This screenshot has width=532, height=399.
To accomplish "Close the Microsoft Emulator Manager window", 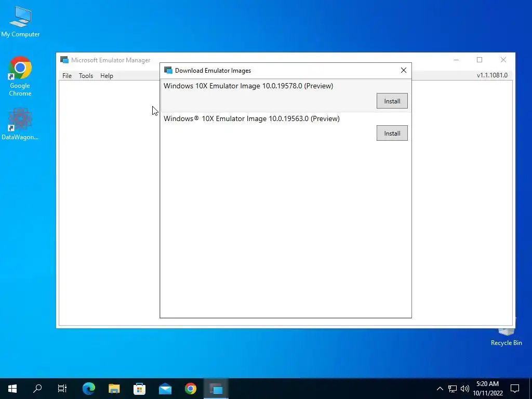I will pos(503,60).
